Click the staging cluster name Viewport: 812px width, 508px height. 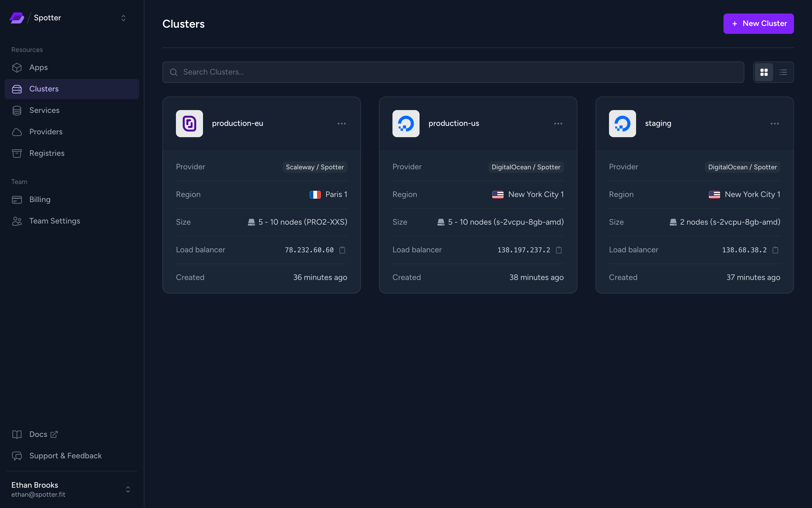click(658, 123)
